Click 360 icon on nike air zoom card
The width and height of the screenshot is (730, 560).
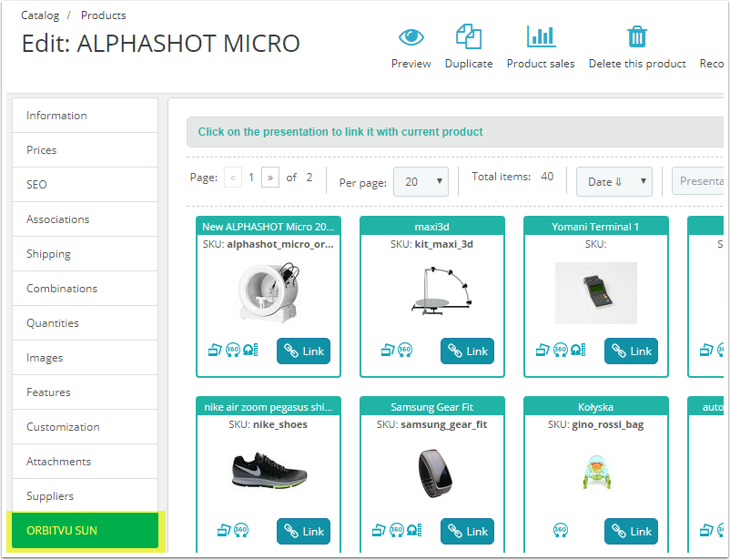241,530
